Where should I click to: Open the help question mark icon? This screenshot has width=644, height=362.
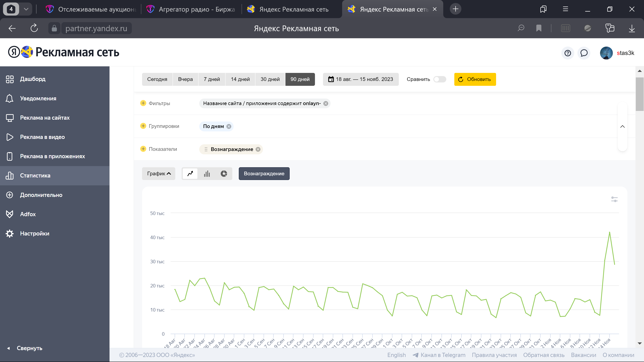pyautogui.click(x=568, y=53)
